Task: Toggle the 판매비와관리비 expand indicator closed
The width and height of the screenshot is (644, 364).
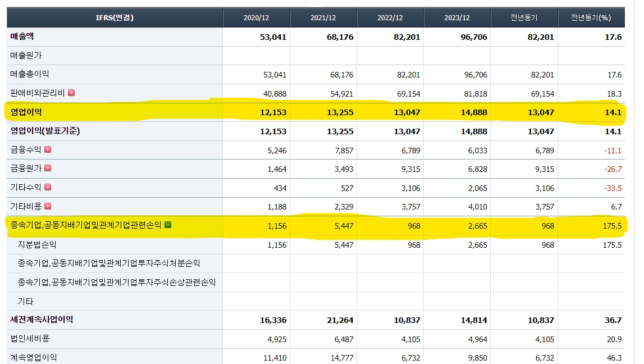Action: click(71, 93)
